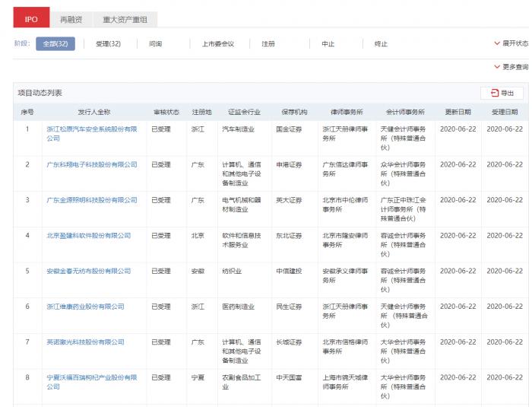Image resolution: width=532 pixels, height=407 pixels.
Task: Expand the 展开状态 status section
Action: (511, 44)
